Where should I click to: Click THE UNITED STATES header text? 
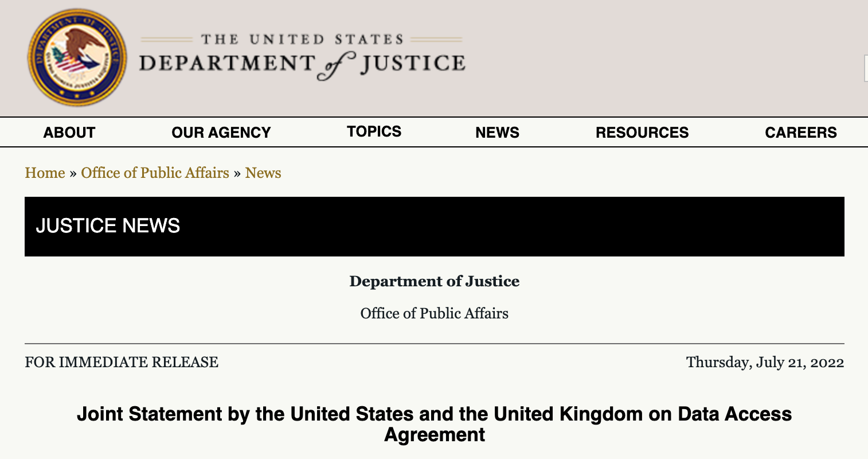pyautogui.click(x=302, y=40)
